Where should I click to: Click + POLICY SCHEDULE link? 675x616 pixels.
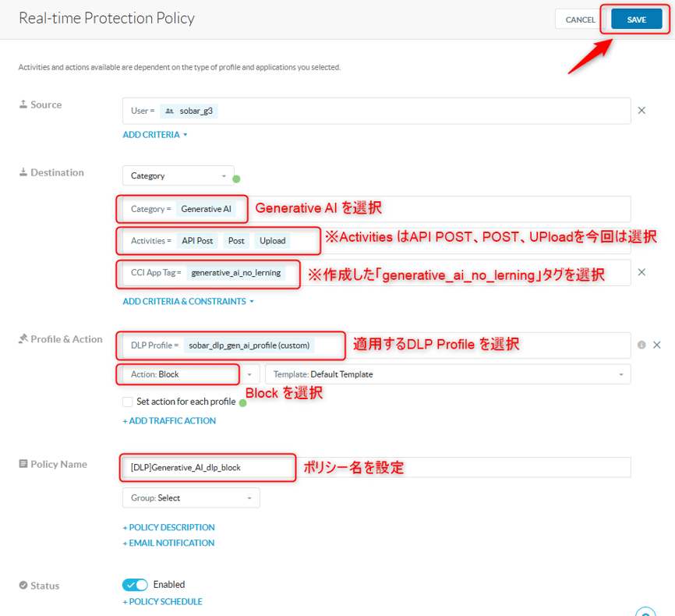coord(162,602)
